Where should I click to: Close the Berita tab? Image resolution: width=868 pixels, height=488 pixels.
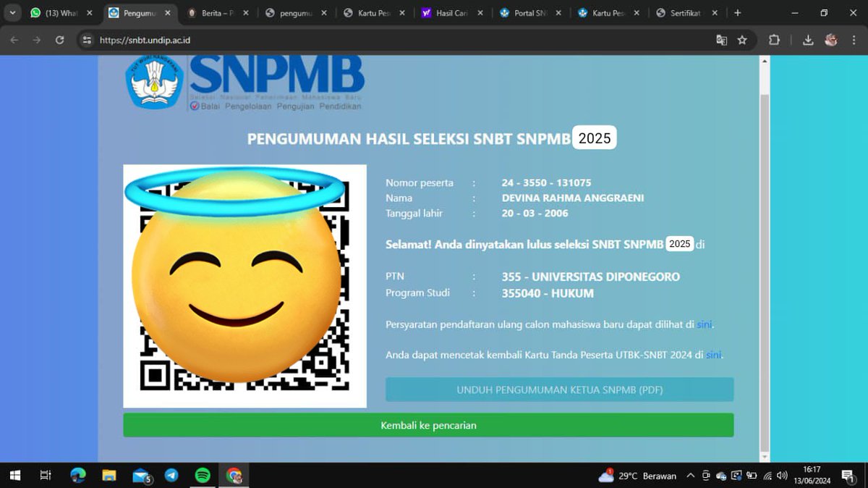pos(245,13)
